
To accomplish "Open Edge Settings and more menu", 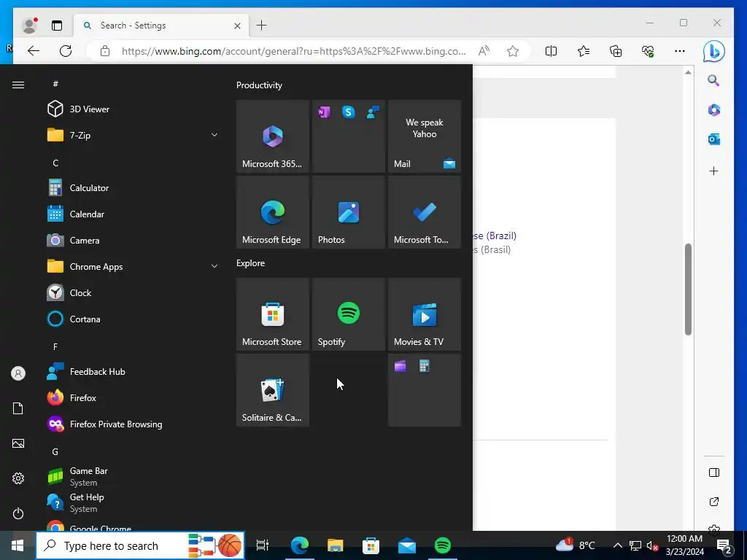I will click(x=680, y=51).
